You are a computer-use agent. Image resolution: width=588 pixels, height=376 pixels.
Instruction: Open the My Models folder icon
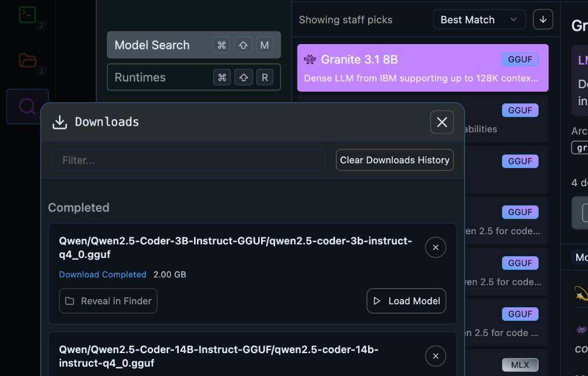27,61
